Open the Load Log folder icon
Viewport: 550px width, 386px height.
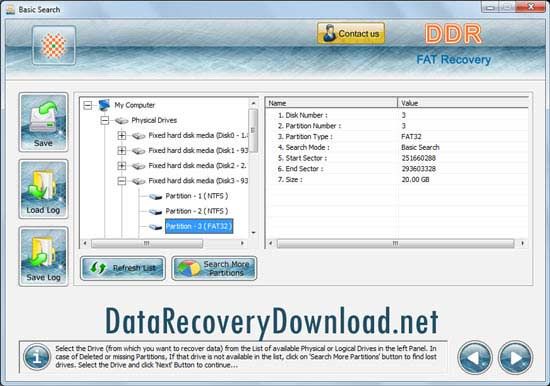pyautogui.click(x=43, y=189)
